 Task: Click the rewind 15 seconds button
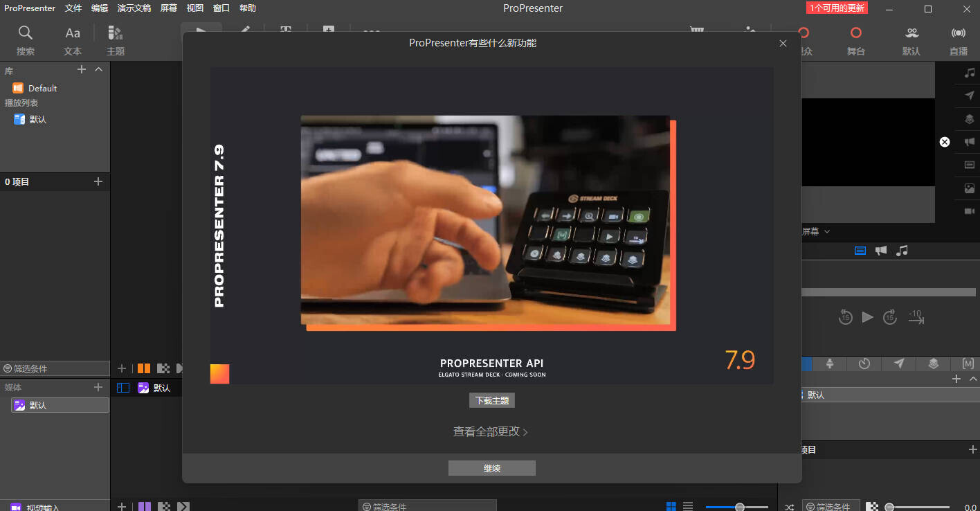pos(845,317)
